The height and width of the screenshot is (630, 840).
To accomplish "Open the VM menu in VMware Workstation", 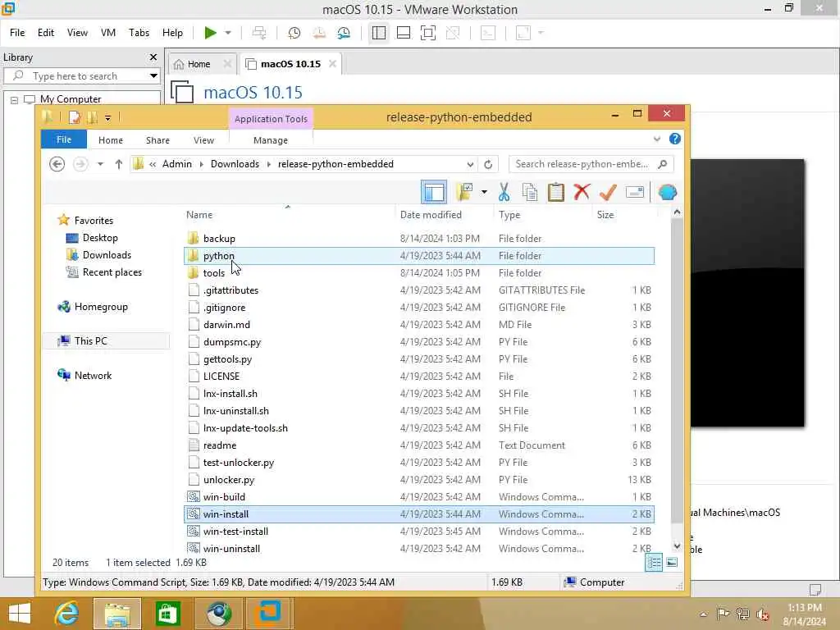I will click(108, 33).
